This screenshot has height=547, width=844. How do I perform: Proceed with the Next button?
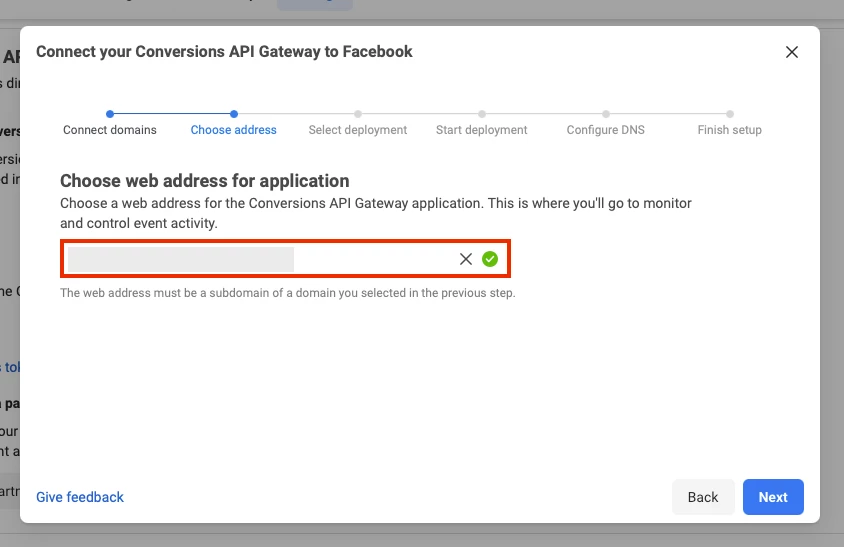[x=773, y=497]
